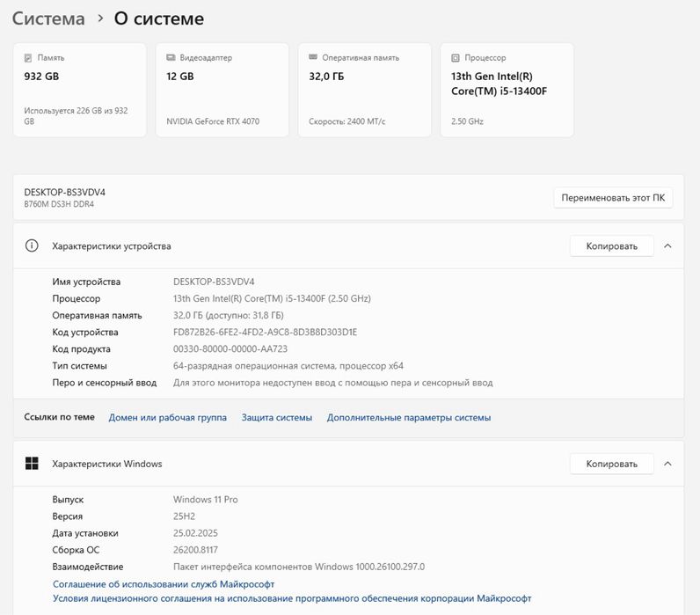Collapse the Характеристики устройства section chevron
This screenshot has height=615, width=700.
[667, 246]
